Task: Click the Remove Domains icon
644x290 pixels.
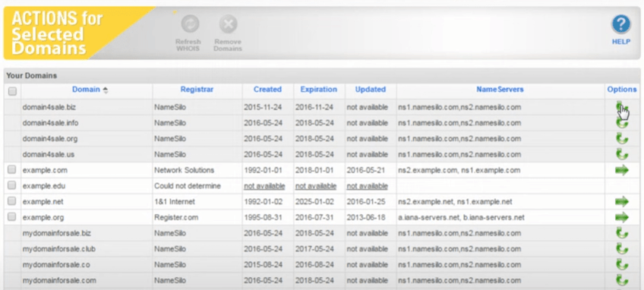Action: [x=228, y=24]
